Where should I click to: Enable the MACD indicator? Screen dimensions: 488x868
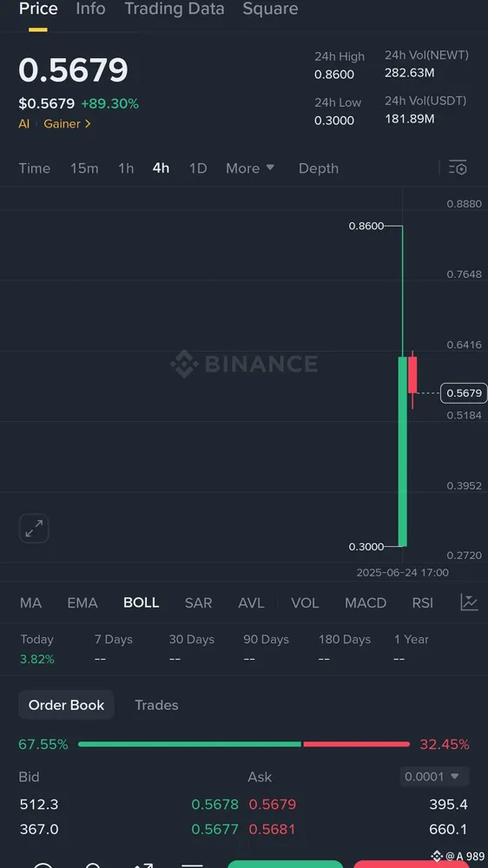coord(366,603)
